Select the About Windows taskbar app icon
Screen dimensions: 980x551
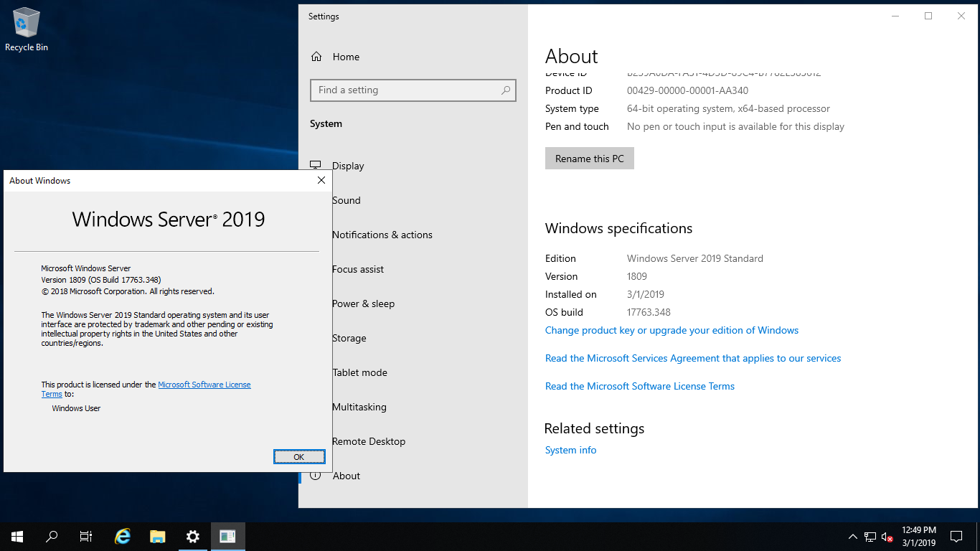point(228,537)
